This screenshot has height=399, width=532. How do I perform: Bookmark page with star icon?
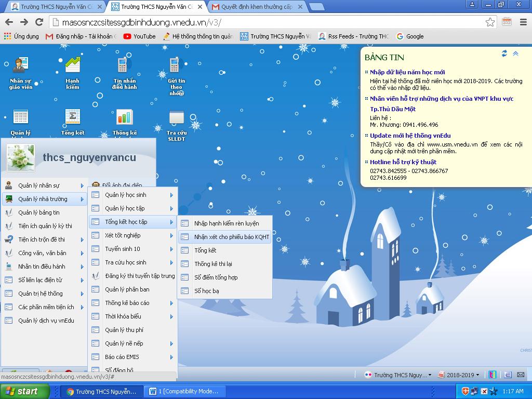coord(490,22)
